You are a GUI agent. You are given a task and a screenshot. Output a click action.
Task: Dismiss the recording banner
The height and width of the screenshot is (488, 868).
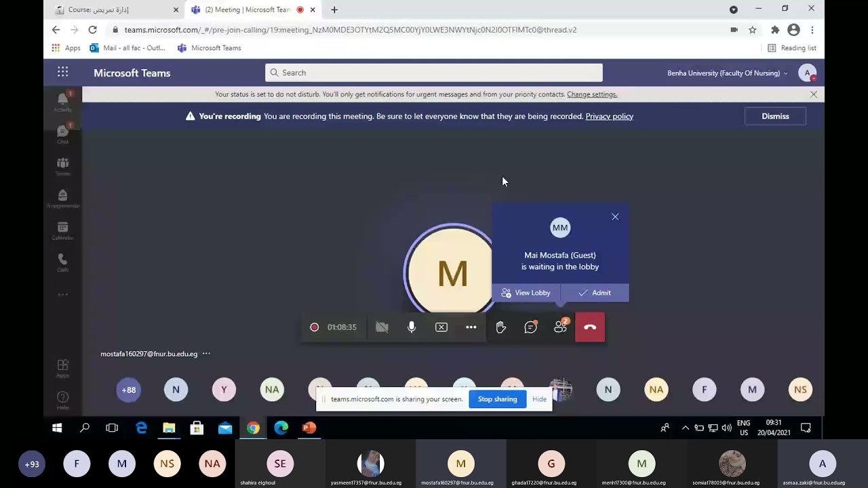(775, 117)
